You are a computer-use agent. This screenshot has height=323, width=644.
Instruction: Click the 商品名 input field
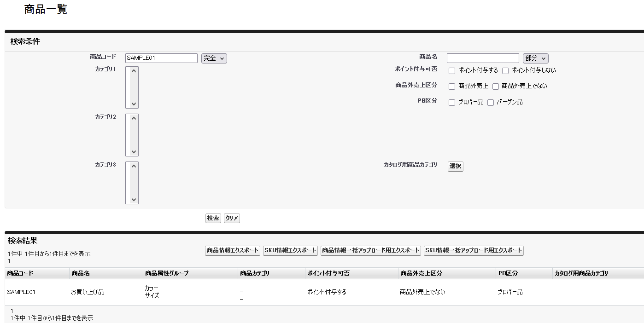point(483,58)
